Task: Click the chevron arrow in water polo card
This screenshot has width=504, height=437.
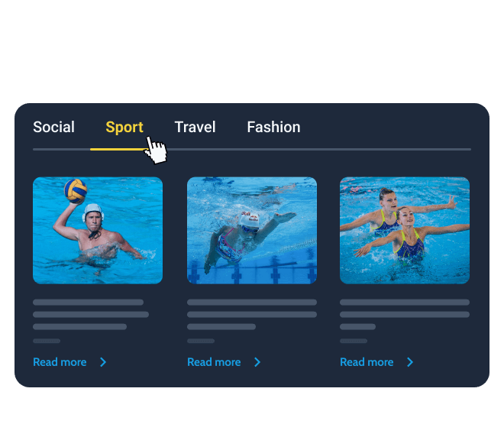Action: pyautogui.click(x=103, y=362)
